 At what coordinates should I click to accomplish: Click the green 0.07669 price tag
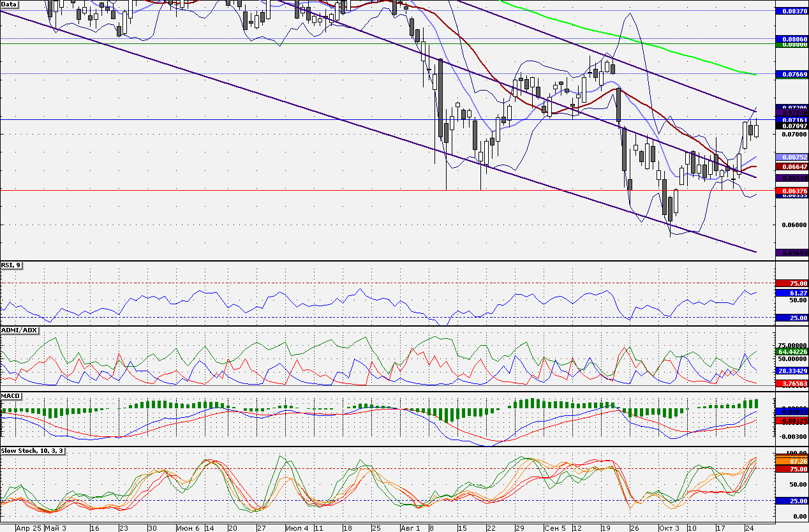[x=791, y=75]
